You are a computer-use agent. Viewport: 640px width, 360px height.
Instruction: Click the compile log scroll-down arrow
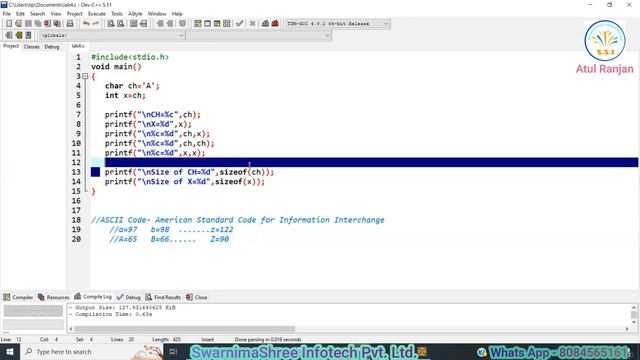[634, 322]
